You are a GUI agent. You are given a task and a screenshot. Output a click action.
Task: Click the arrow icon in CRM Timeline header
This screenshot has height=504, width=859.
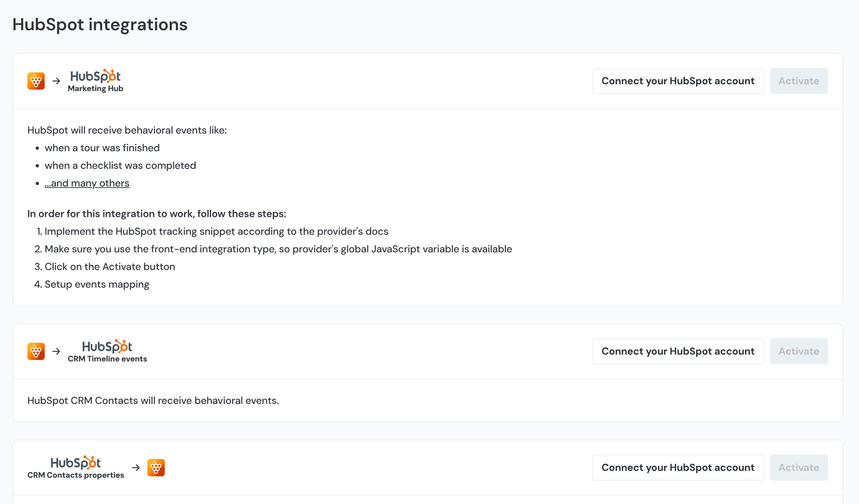tap(56, 351)
